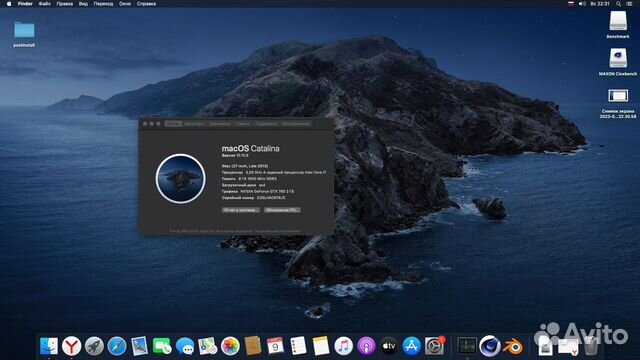Image resolution: width=640 pixels, height=360 pixels.
Task: Open Mail stamp icon in Dock
Action: [x=139, y=346]
